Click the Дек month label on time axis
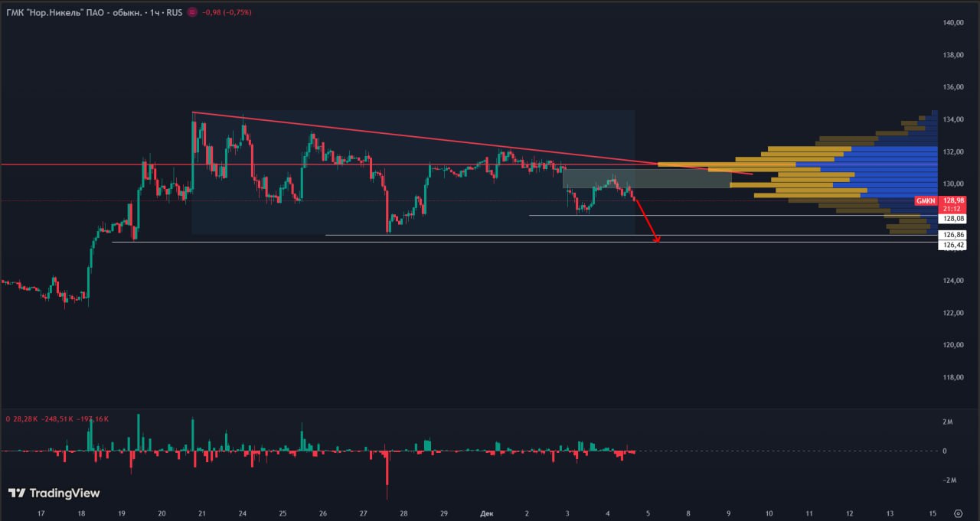The height and width of the screenshot is (521, 980). (x=485, y=513)
